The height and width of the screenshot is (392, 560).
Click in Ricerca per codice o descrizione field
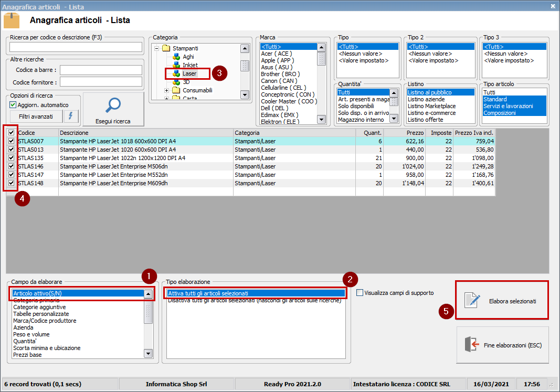76,47
